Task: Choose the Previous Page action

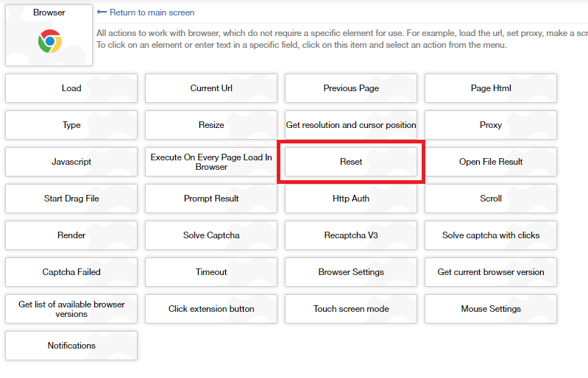Action: tap(351, 88)
